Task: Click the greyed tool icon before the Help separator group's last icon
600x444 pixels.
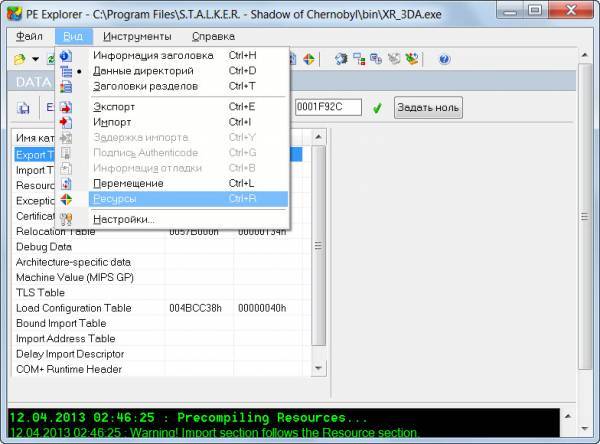Action: (x=394, y=59)
